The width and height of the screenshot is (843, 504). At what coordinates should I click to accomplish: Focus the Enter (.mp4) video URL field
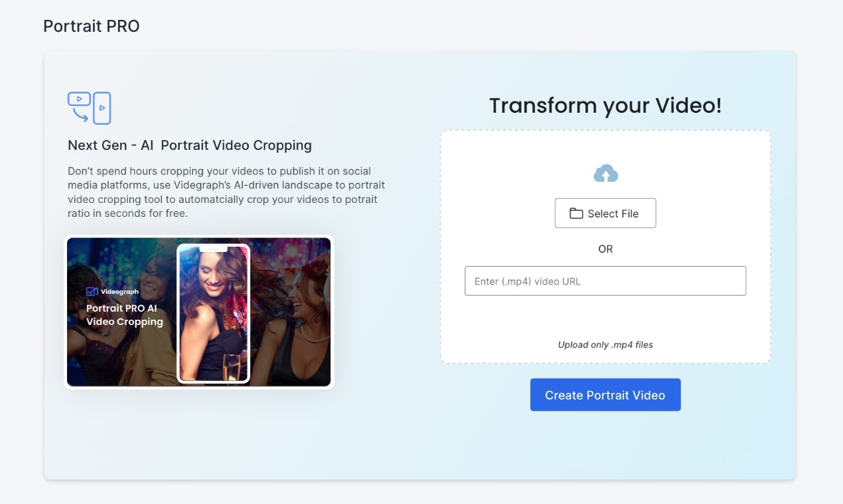605,281
